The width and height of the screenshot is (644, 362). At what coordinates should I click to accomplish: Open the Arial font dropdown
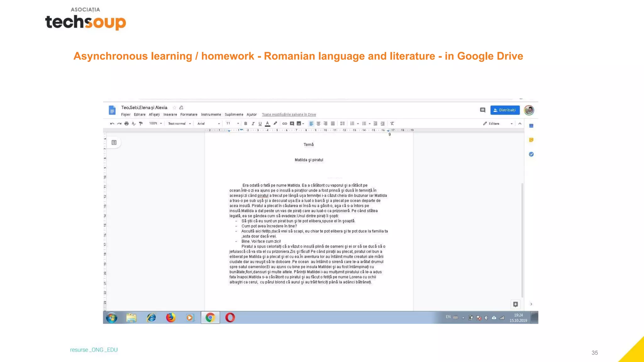coord(208,124)
